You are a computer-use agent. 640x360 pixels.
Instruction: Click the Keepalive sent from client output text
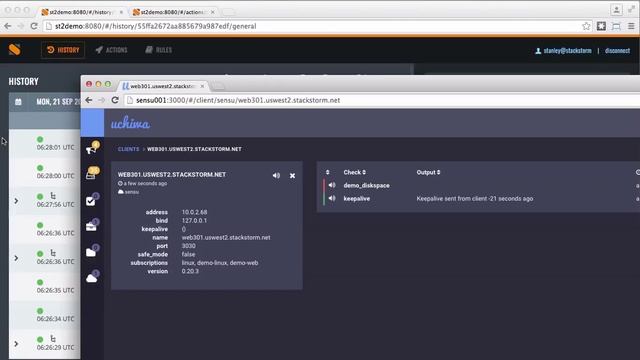tap(475, 199)
